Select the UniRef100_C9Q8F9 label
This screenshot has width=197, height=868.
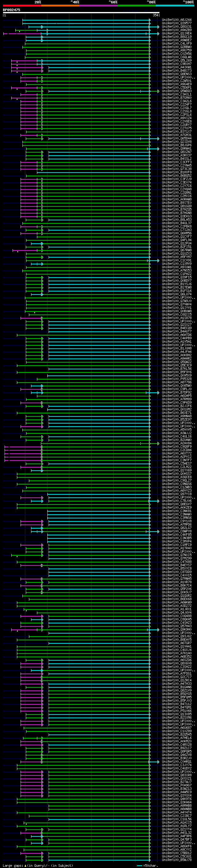coord(177,446)
